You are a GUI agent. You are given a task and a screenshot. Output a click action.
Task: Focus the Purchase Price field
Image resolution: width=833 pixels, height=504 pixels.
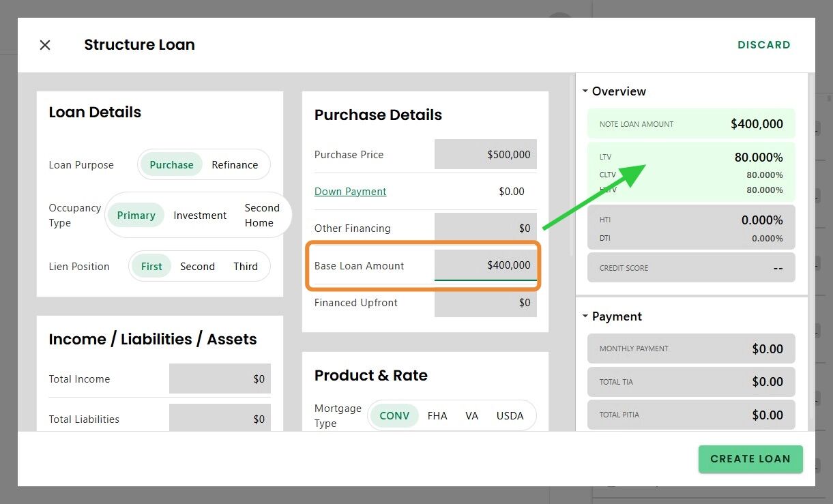pyautogui.click(x=486, y=155)
